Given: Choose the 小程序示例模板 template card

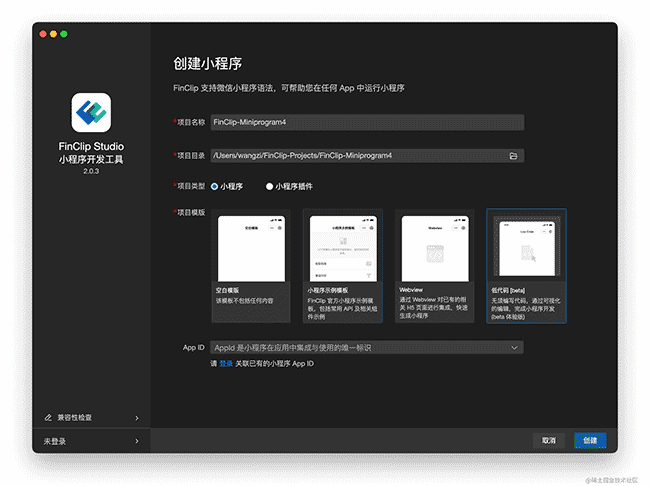Looking at the screenshot, I should point(343,266).
